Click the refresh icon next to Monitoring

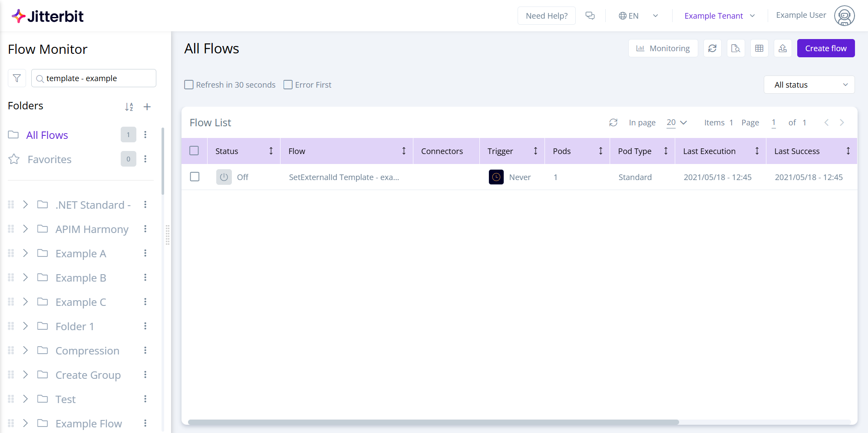point(712,48)
